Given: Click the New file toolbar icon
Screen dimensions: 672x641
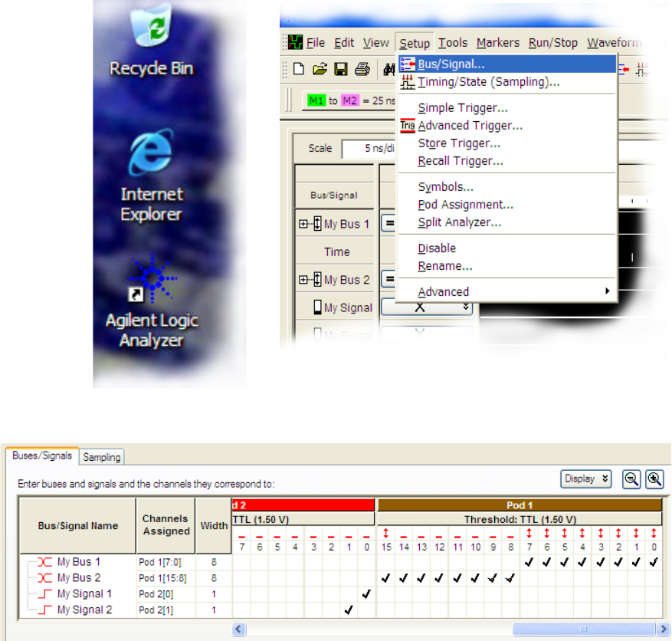Looking at the screenshot, I should 299,69.
